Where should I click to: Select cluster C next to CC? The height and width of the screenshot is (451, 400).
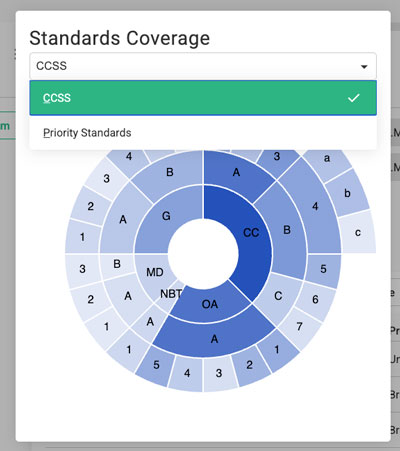[278, 296]
